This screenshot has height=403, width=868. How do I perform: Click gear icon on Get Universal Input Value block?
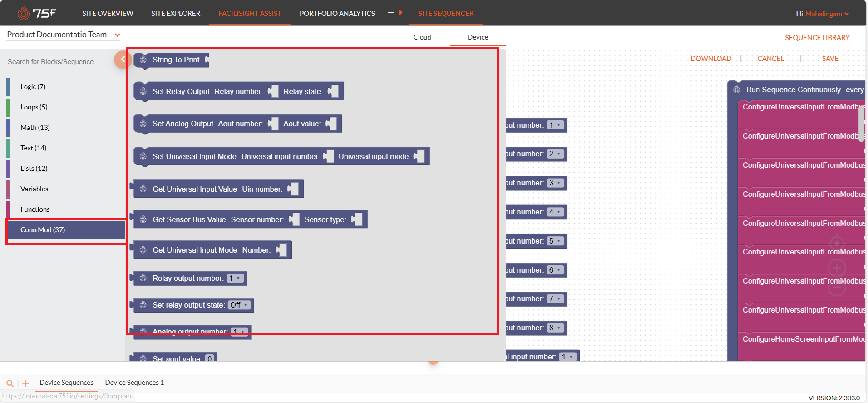(x=143, y=189)
